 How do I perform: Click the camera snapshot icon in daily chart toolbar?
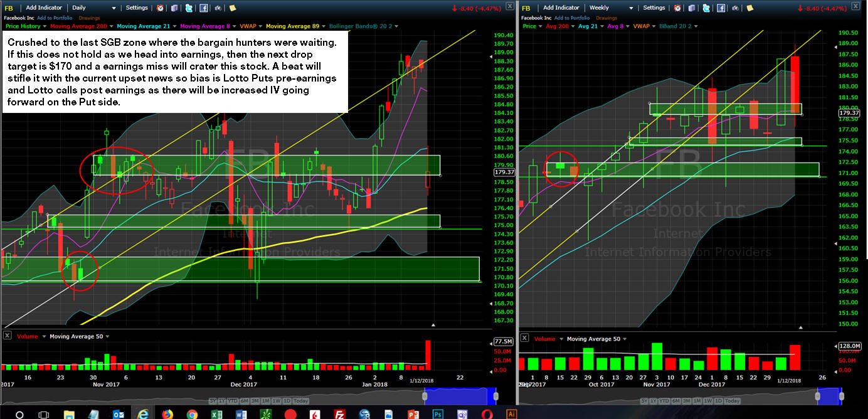(x=218, y=8)
